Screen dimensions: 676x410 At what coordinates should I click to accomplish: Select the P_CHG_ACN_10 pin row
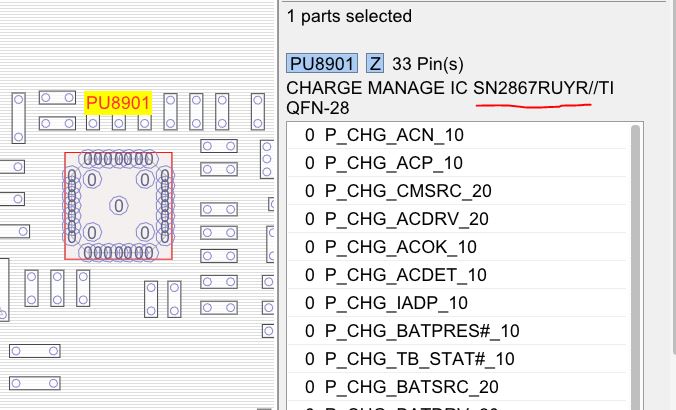[457, 135]
